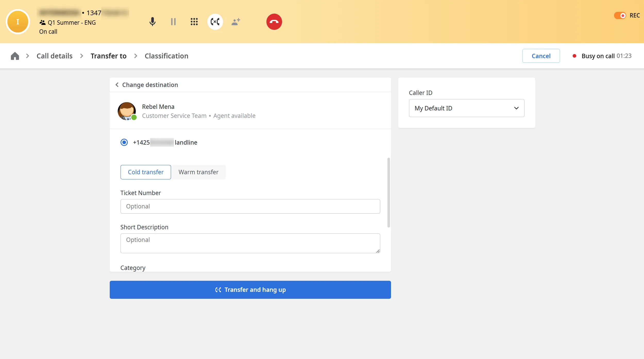Focus the Ticket Number input field
644x359 pixels.
click(x=250, y=206)
